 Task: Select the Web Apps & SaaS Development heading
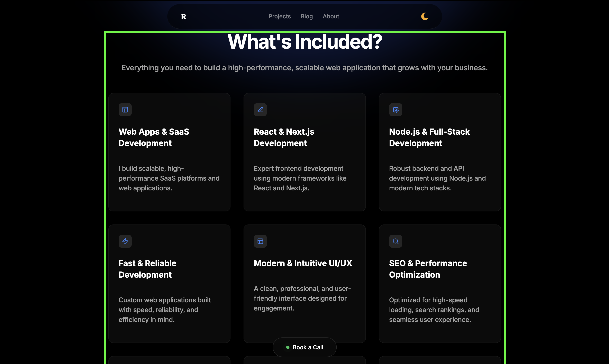coord(154,137)
